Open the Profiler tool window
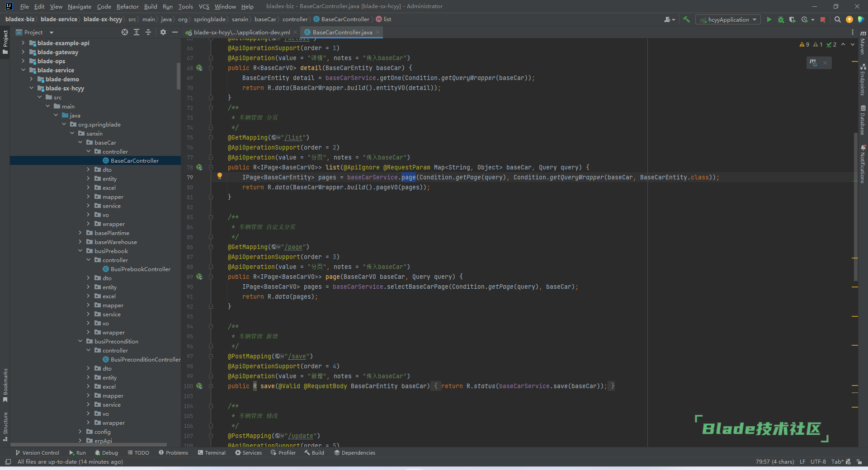This screenshot has width=868, height=470. tap(283, 452)
